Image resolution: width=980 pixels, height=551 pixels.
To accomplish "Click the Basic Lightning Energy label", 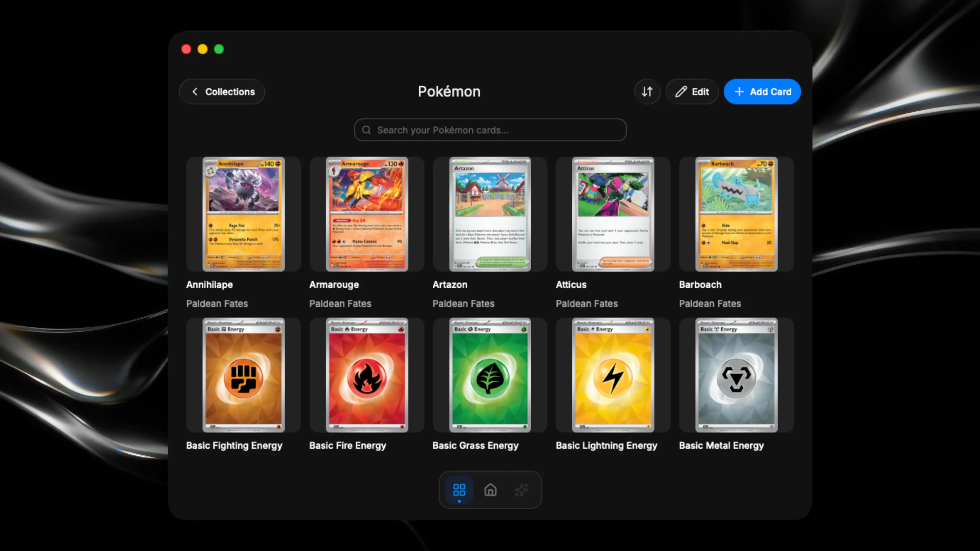I will pos(606,445).
